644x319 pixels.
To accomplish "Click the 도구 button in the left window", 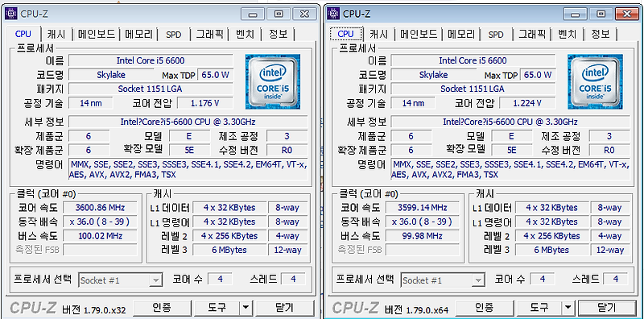I will (217, 308).
